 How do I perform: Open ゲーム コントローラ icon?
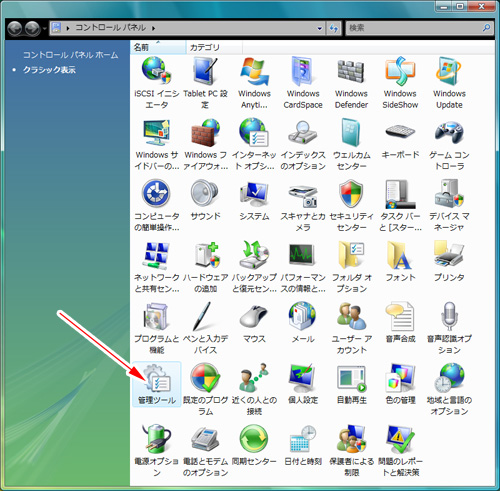coord(449,132)
